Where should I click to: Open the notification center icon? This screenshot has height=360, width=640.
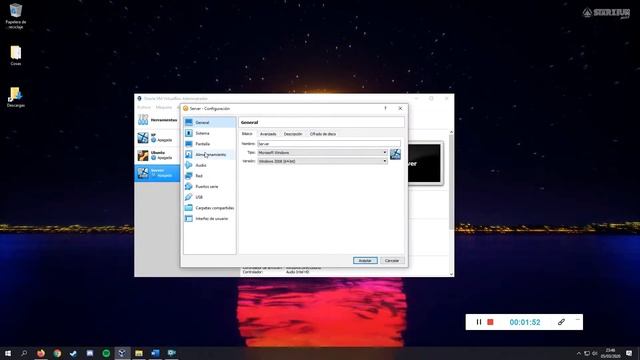coord(629,353)
